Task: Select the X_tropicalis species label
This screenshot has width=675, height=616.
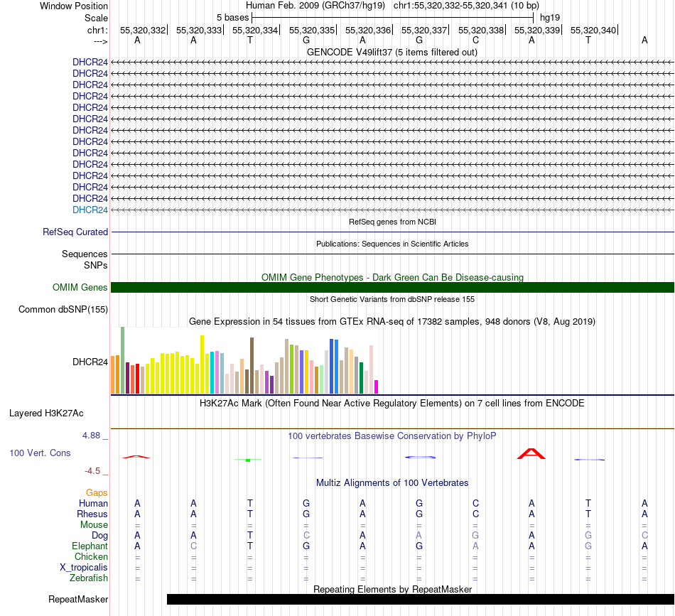Action: 84,568
